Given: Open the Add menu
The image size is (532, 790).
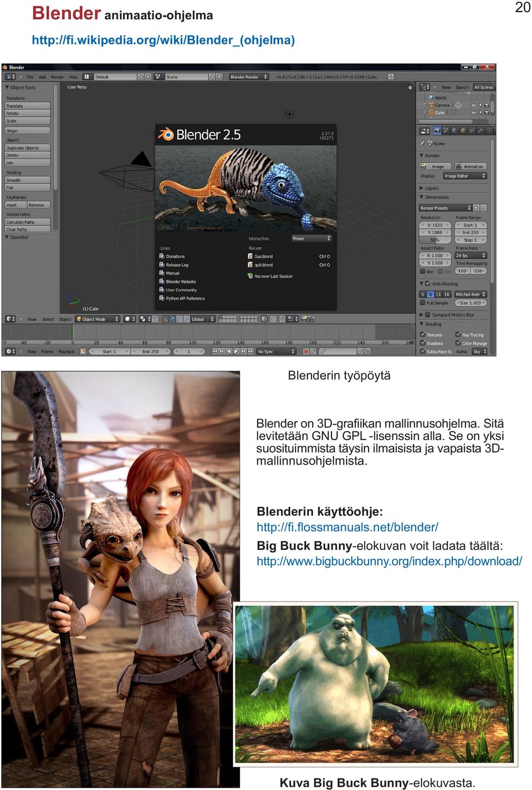Looking at the screenshot, I should (x=43, y=77).
